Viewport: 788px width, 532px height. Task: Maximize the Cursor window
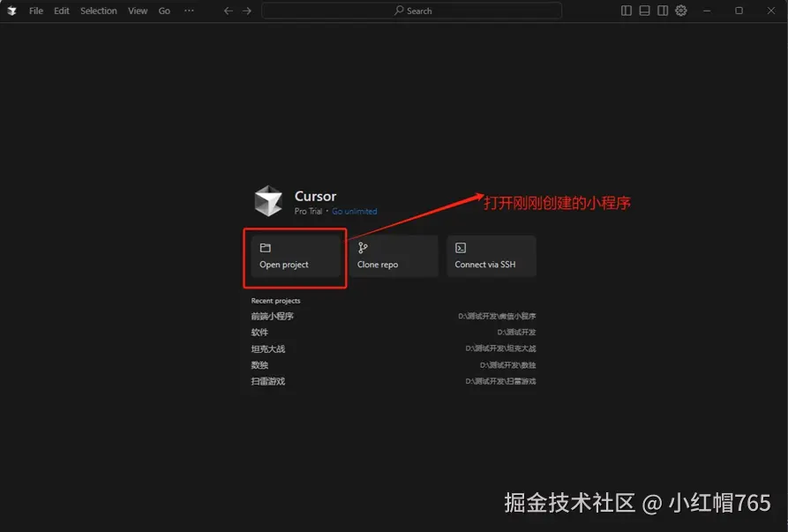[x=739, y=11]
